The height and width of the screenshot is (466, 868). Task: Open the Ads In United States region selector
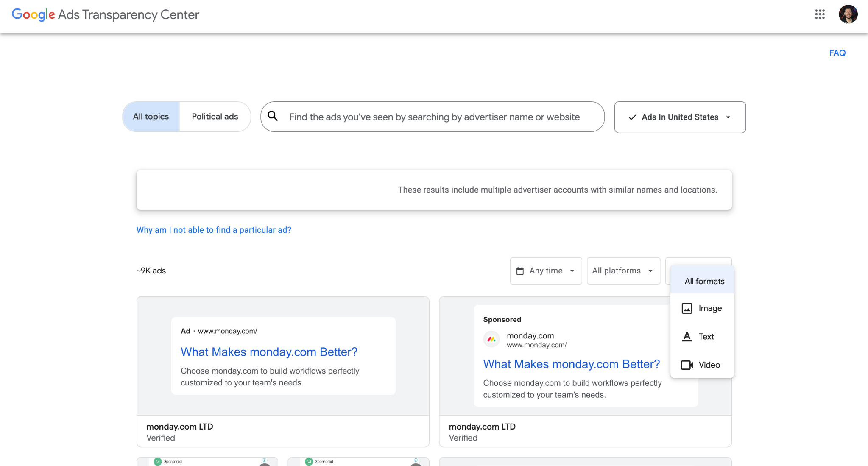click(679, 117)
